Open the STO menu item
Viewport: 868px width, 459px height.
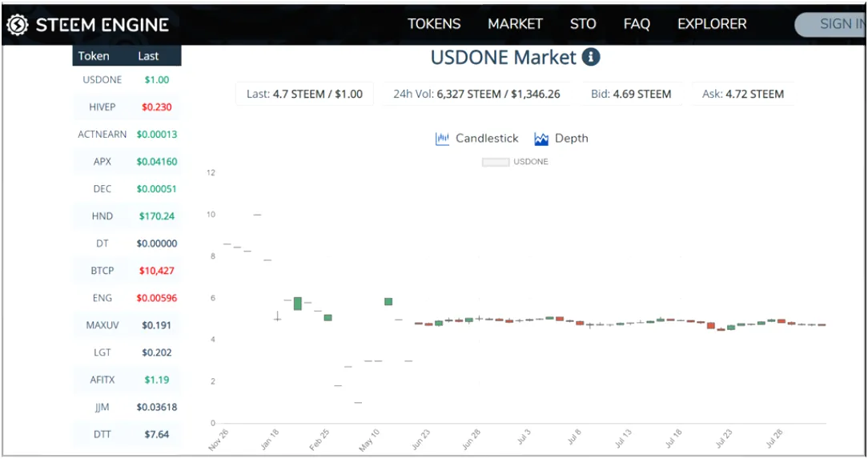(583, 24)
